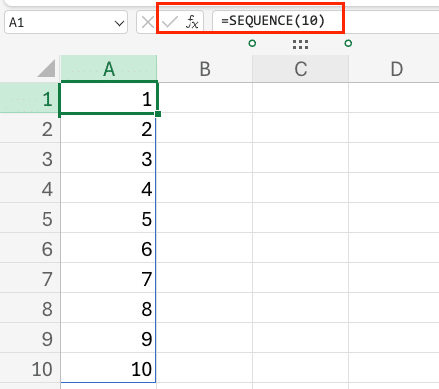
Task: Click empty cell B3
Action: point(204,158)
